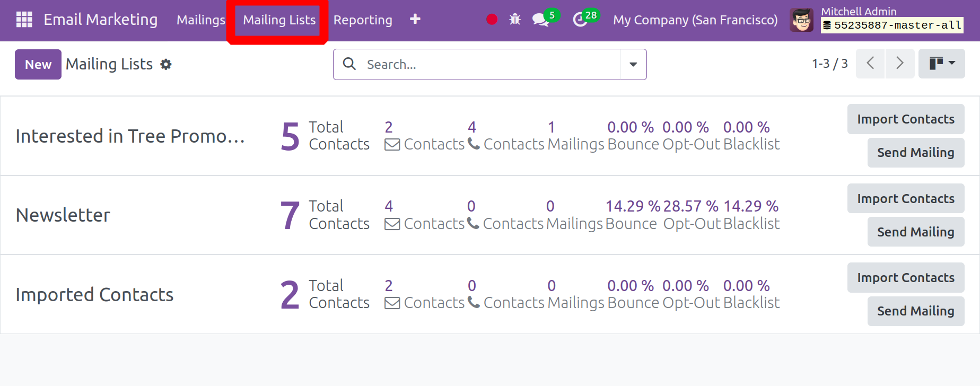The width and height of the screenshot is (980, 386).
Task: Click the New button
Action: (x=38, y=65)
